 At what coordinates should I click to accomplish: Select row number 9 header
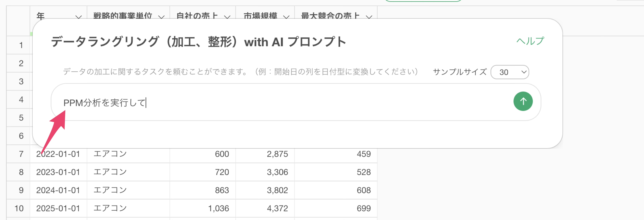[x=21, y=190]
